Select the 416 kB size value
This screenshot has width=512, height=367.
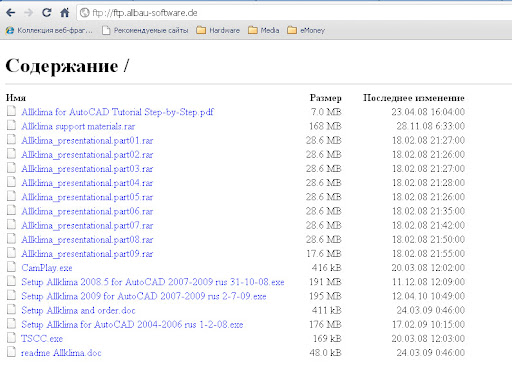point(327,268)
